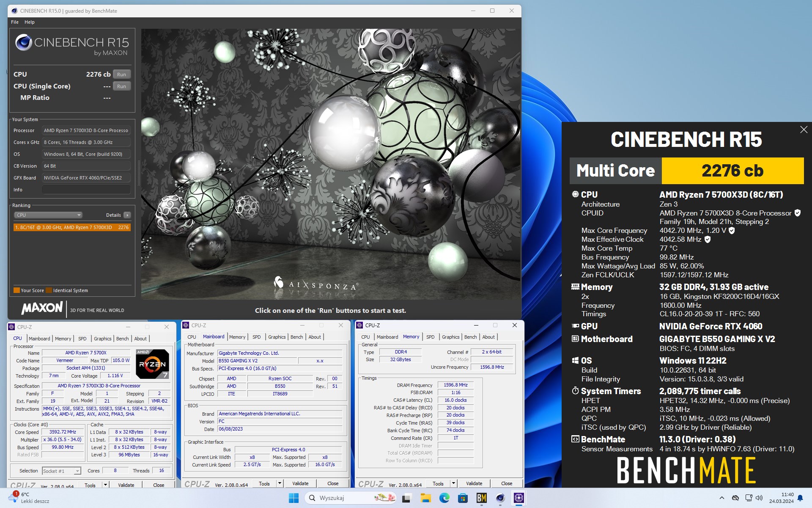Click the BIOS Date field 06/08/2023

(x=280, y=429)
